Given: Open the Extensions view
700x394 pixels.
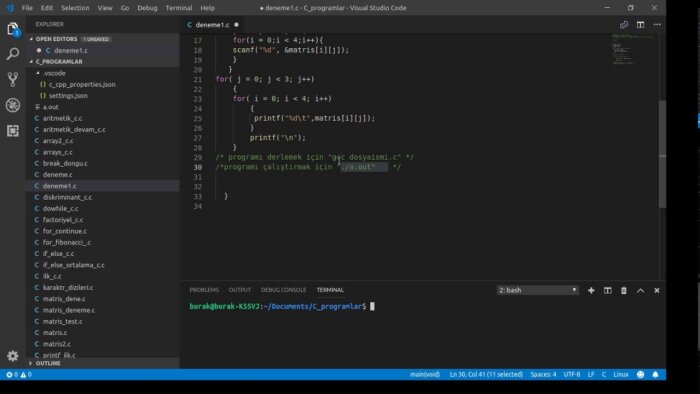Looking at the screenshot, I should (x=13, y=131).
